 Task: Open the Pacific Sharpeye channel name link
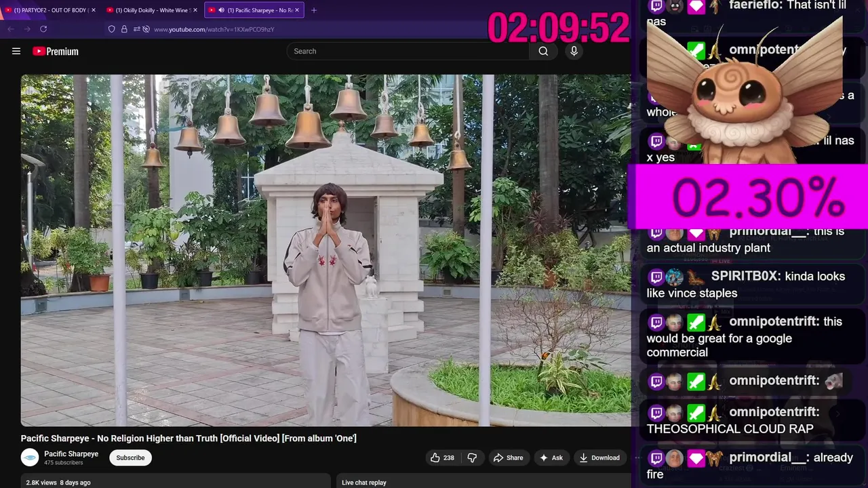pos(71,454)
